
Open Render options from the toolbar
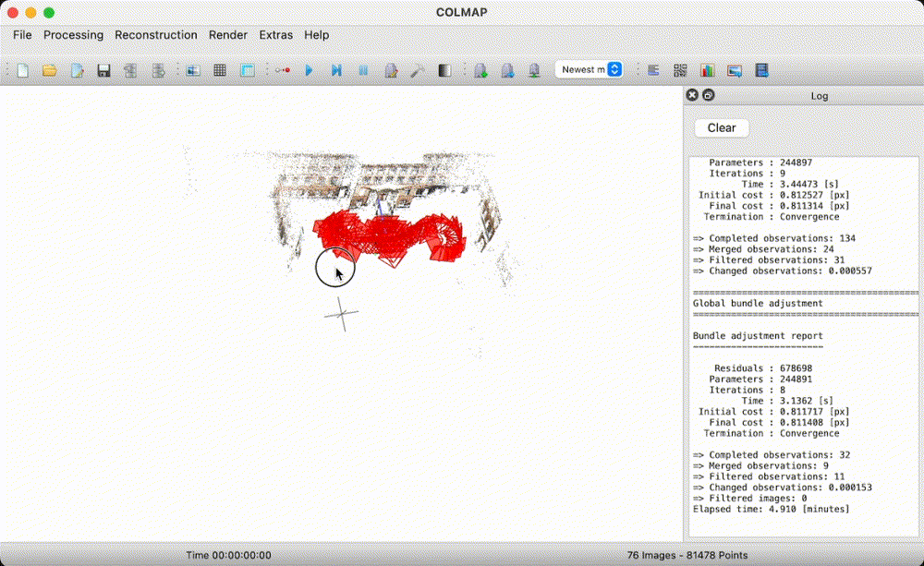point(534,71)
